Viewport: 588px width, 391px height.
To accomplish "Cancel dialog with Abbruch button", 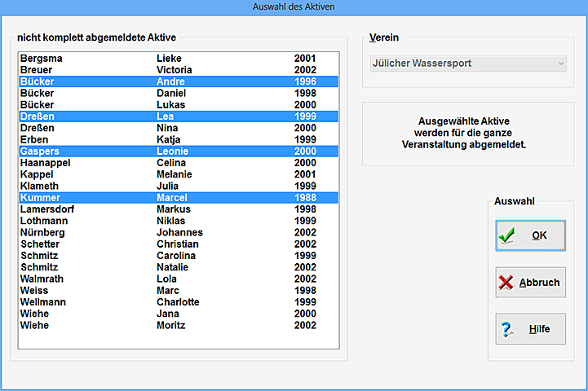I will coord(530,283).
